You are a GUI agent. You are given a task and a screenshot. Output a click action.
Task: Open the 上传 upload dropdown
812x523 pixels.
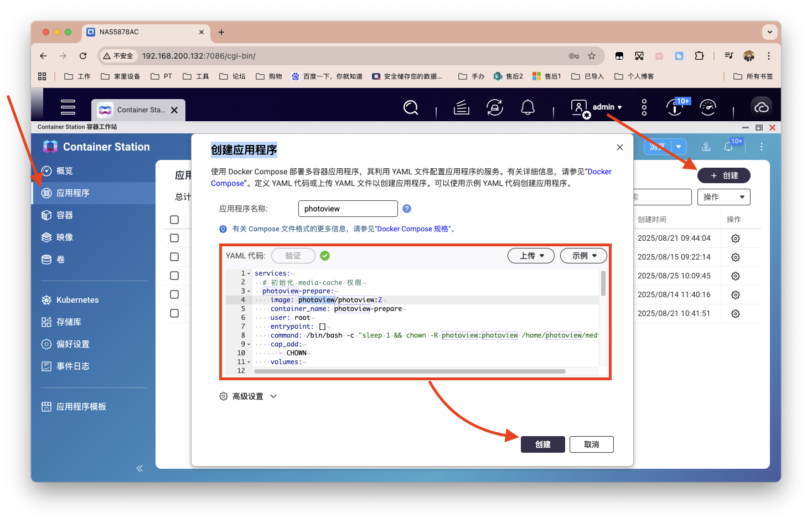coord(530,255)
